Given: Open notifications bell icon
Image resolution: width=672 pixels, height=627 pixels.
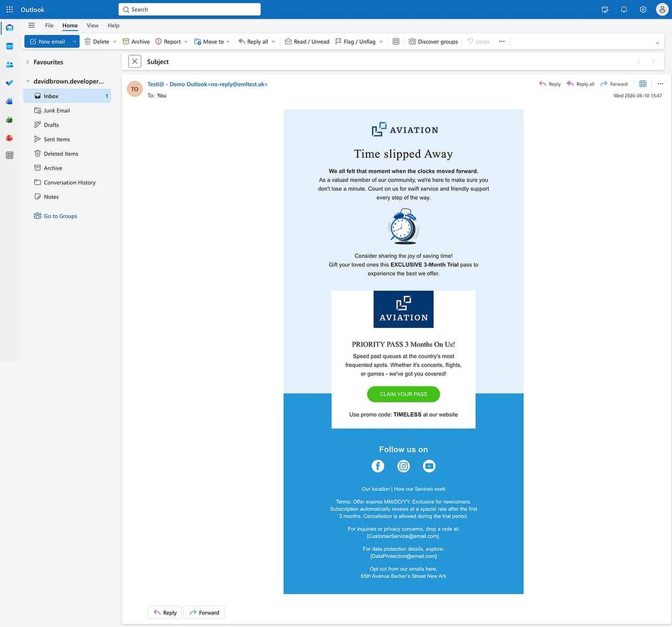Looking at the screenshot, I should point(624,9).
